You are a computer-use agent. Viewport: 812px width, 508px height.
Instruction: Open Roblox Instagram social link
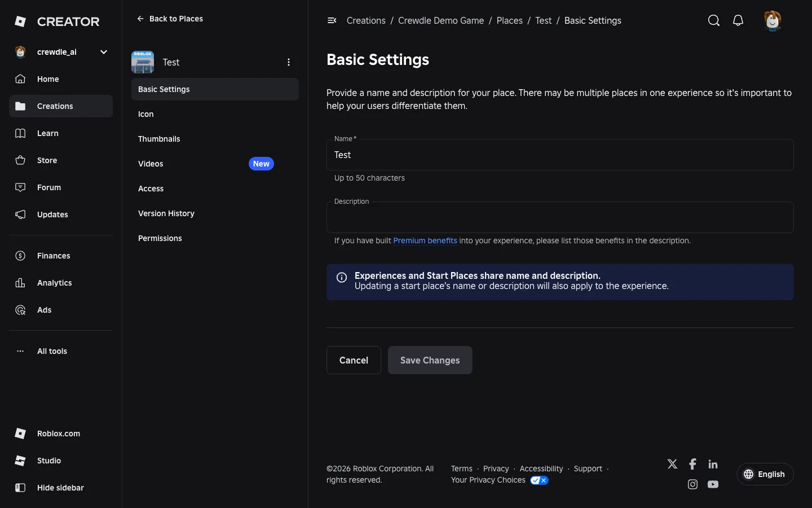coord(692,484)
